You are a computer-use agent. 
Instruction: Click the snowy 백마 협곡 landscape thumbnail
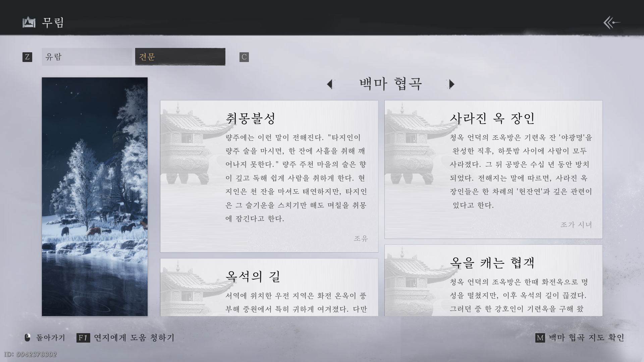95,197
